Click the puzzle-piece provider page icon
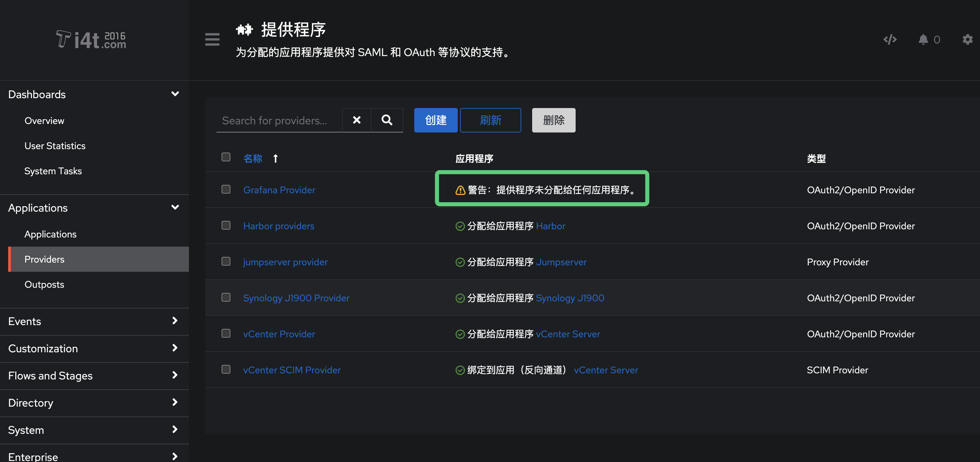The width and height of the screenshot is (980, 462). [x=244, y=30]
